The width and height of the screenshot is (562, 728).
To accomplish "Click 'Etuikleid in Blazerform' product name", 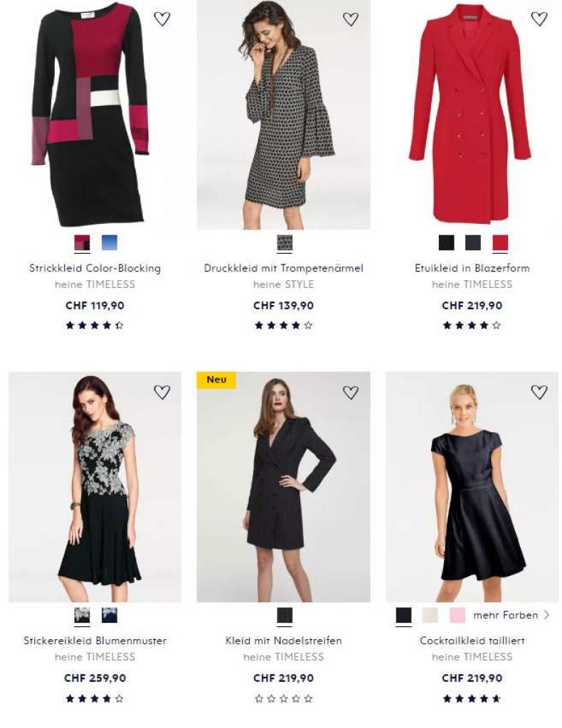I will 472,268.
